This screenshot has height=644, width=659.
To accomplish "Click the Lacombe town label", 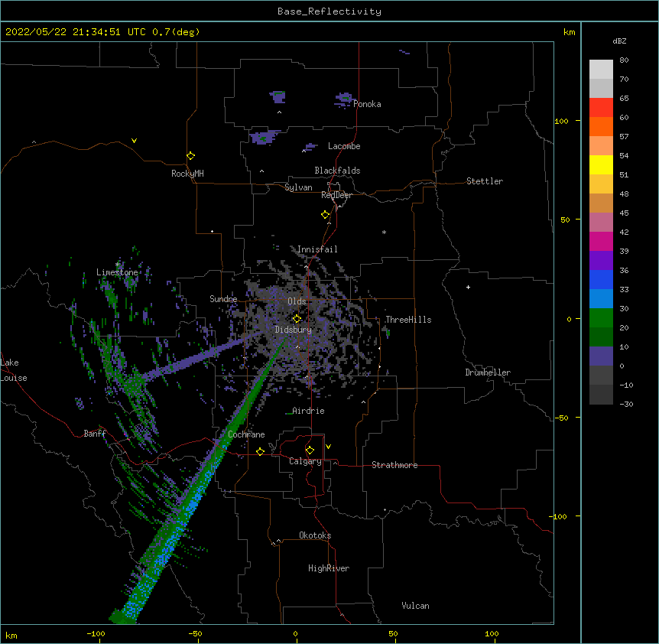I will [344, 146].
